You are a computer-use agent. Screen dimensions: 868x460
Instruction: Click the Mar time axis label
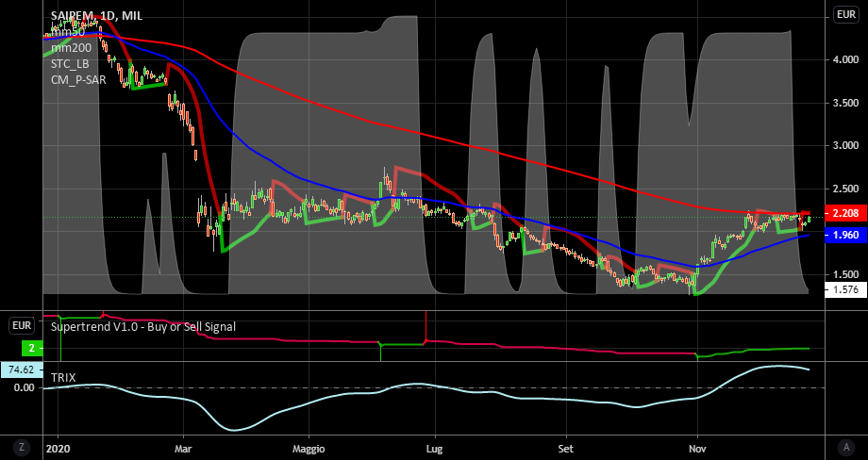point(183,449)
